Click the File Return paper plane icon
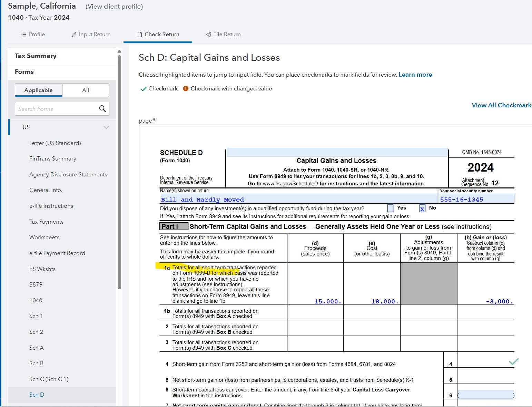This screenshot has height=407, width=532. click(x=208, y=35)
